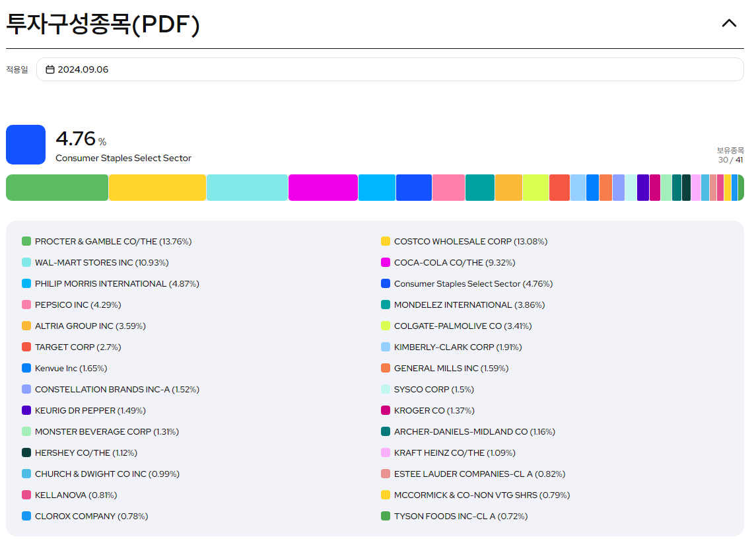
Task: Select the lime Colgate-Palmolive bar segment
Action: [x=535, y=188]
